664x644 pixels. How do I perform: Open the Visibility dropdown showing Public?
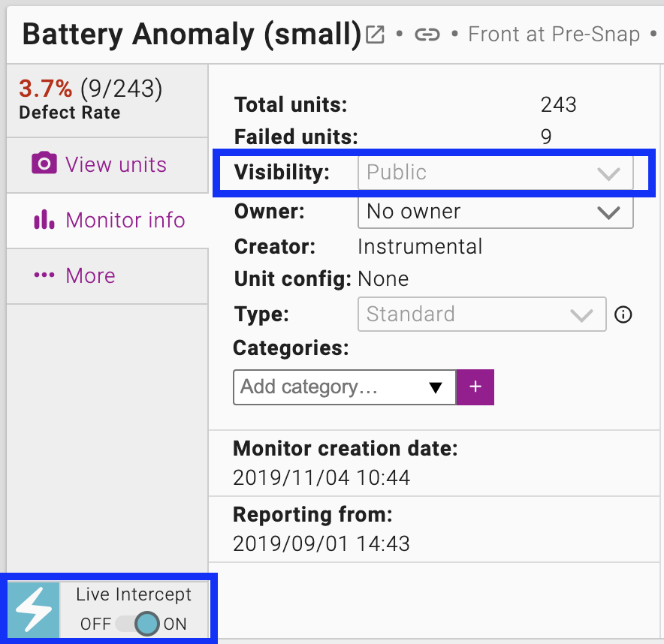pos(496,173)
